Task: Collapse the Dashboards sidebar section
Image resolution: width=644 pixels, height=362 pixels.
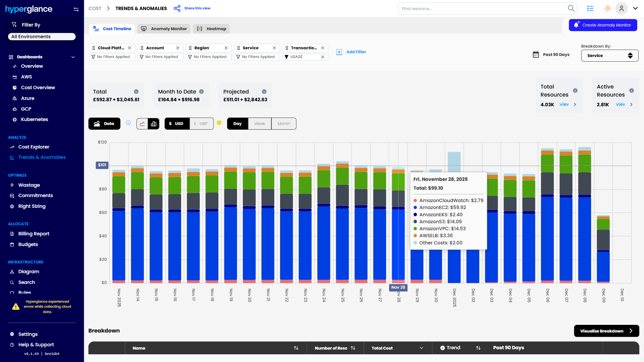Action: pyautogui.click(x=73, y=57)
